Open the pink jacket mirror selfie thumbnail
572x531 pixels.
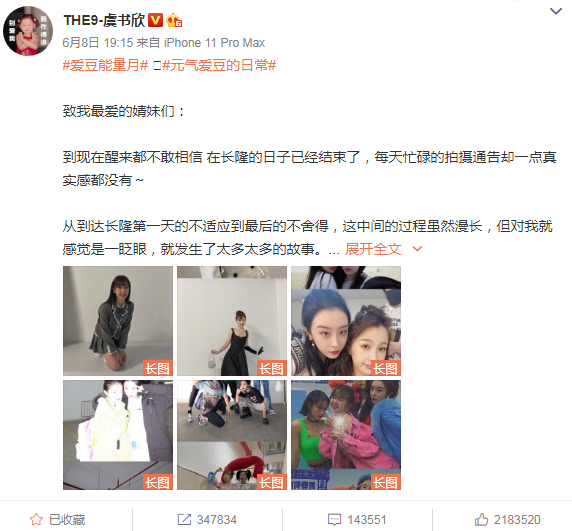coord(346,435)
